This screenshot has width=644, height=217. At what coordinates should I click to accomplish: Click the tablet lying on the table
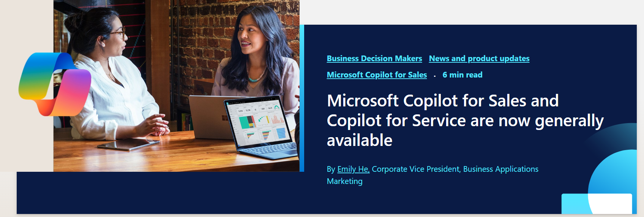pos(128,144)
